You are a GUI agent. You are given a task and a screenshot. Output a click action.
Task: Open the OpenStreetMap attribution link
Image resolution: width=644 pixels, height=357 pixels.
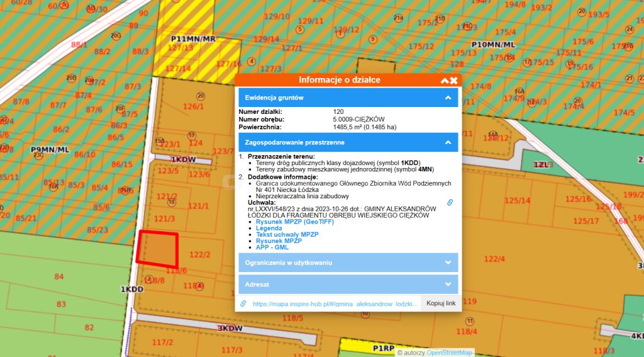pyautogui.click(x=450, y=353)
